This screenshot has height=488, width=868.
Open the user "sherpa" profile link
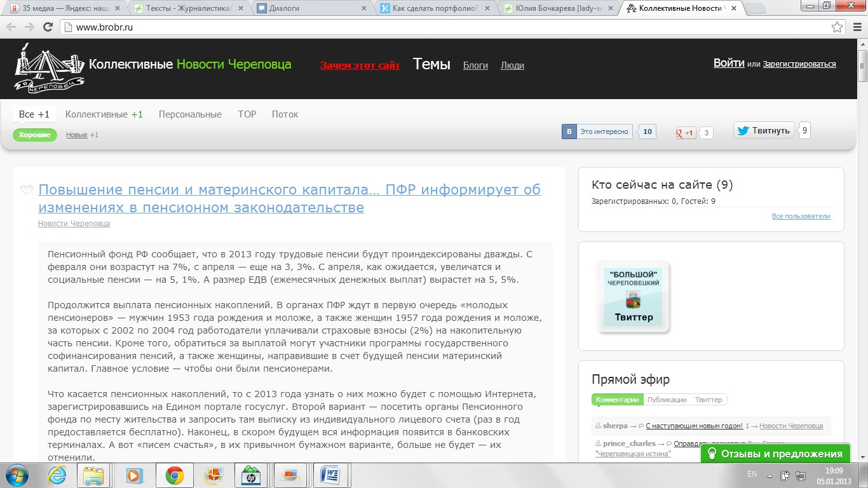point(614,426)
